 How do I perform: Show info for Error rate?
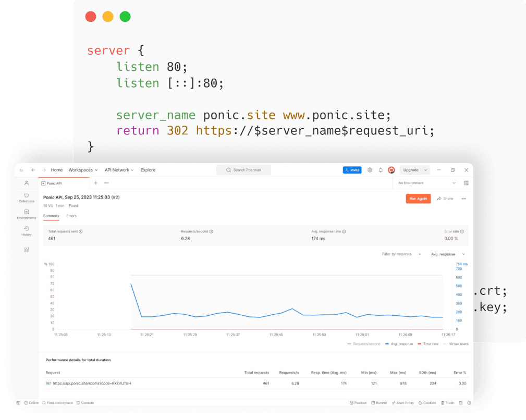point(462,231)
